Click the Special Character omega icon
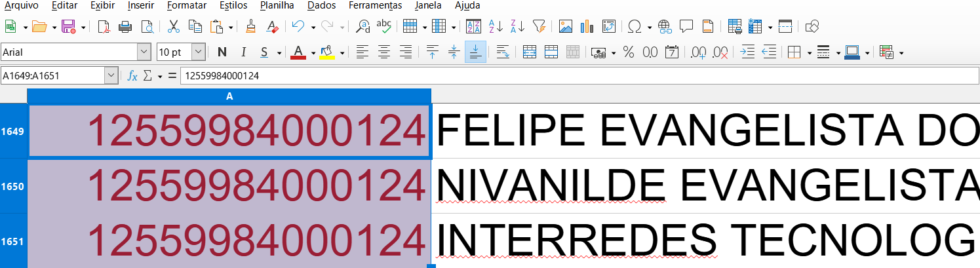The width and height of the screenshot is (980, 268). 635,27
